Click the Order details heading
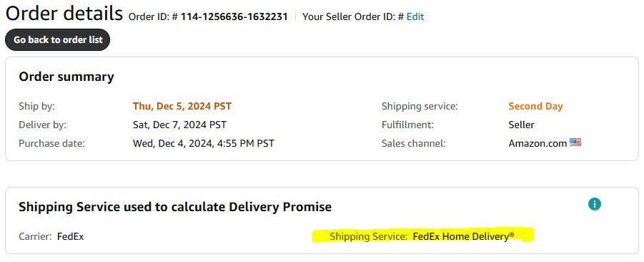644x262 pixels. [x=64, y=13]
